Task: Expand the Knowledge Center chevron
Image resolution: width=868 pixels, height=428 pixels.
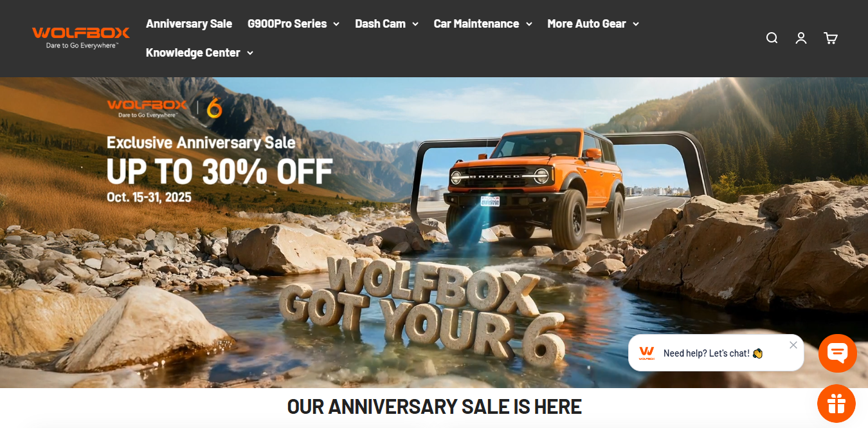Action: (250, 53)
